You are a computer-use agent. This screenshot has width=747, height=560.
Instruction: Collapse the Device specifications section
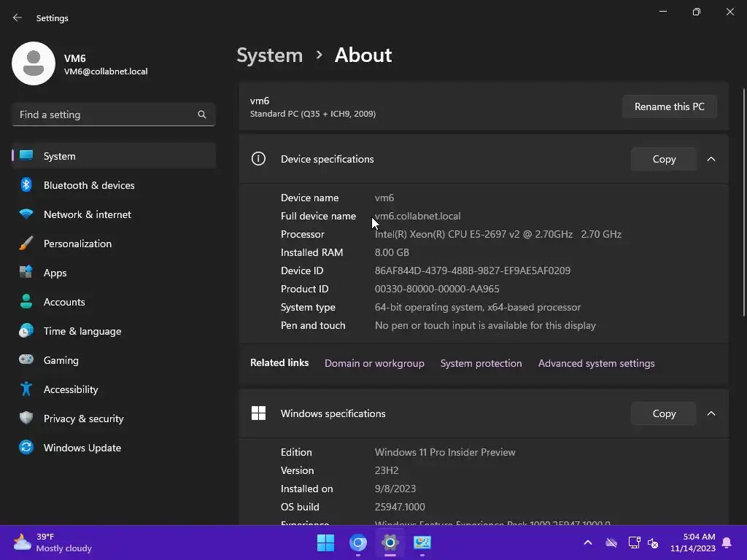pos(711,159)
